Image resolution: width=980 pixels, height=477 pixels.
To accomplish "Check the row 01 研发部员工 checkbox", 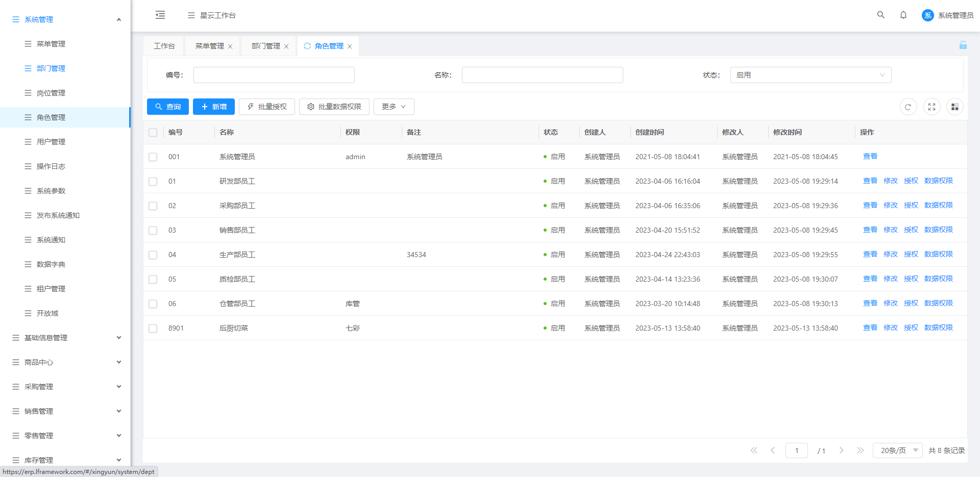I will pos(153,182).
